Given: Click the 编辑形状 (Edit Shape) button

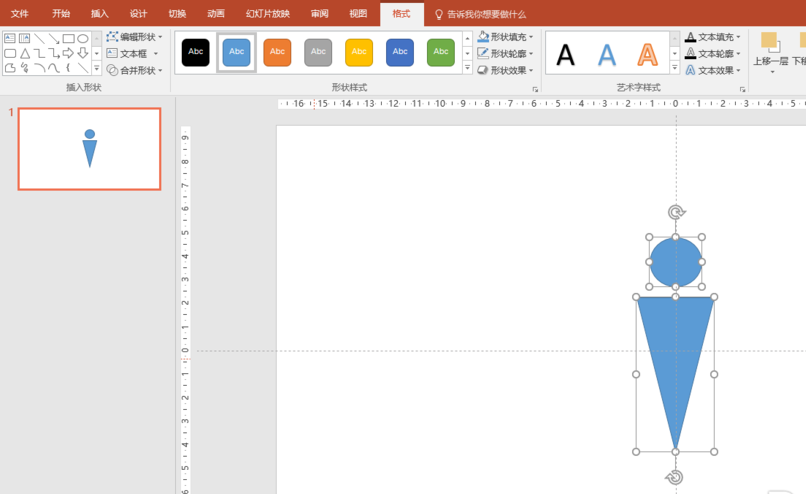Looking at the screenshot, I should (x=135, y=37).
